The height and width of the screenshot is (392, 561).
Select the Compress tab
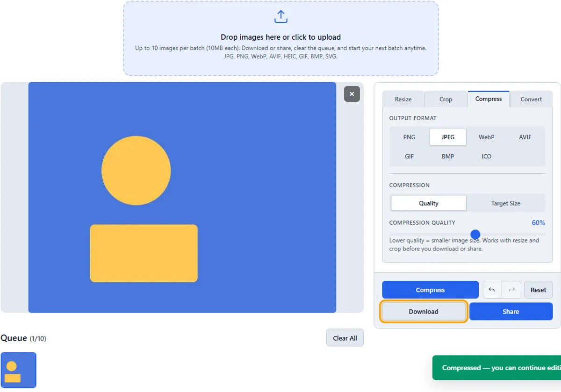pyautogui.click(x=489, y=99)
